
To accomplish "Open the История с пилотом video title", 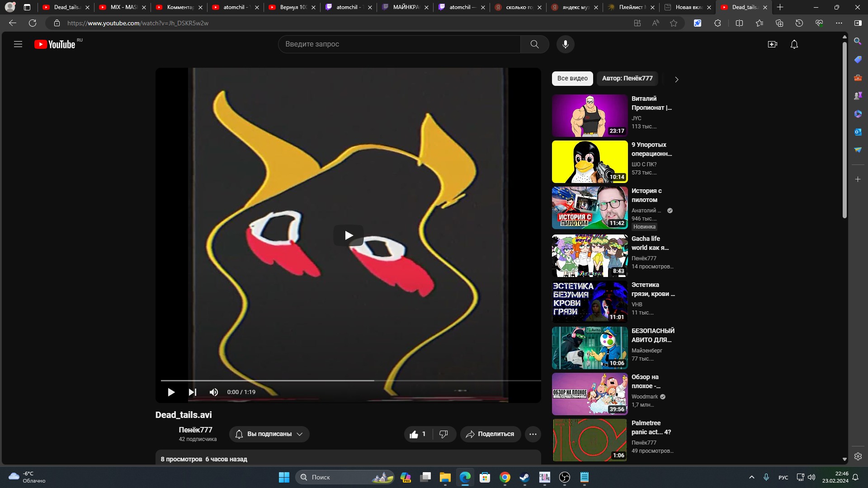I will (x=646, y=195).
